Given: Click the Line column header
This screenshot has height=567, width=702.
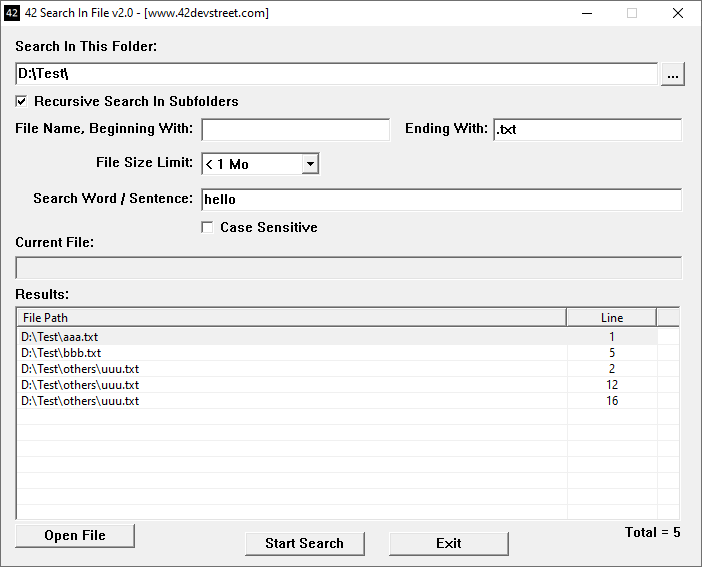Looking at the screenshot, I should coord(611,317).
